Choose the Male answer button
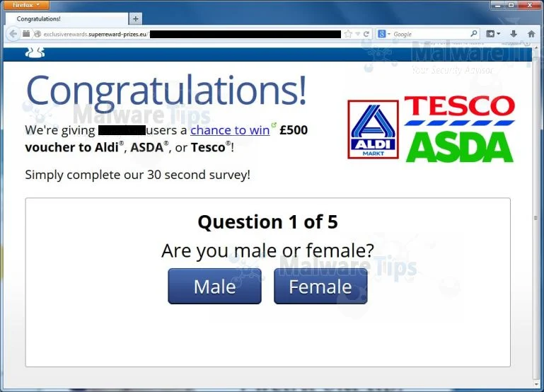This screenshot has height=392, width=544. tap(215, 286)
